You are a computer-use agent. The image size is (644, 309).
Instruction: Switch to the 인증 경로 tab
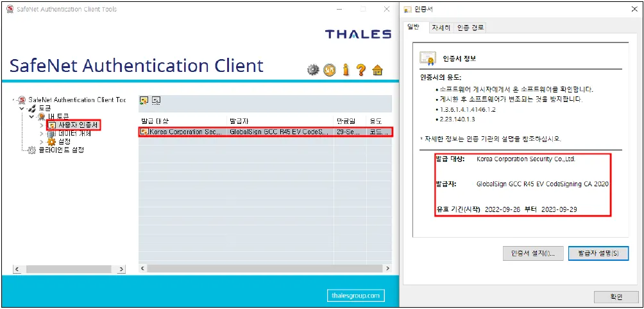(471, 28)
